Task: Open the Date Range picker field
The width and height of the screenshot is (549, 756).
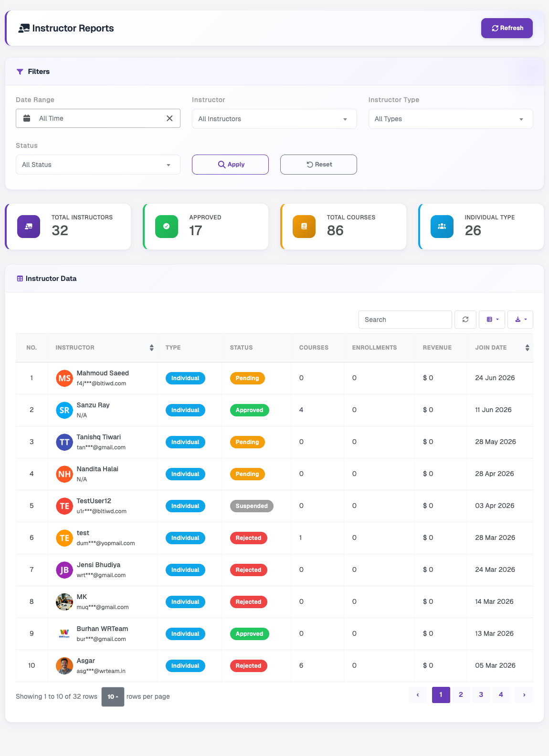Action: [x=98, y=118]
